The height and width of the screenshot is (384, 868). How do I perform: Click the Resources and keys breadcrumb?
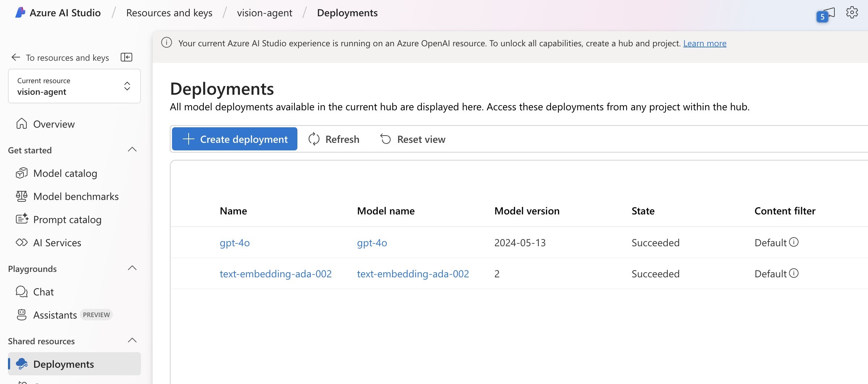pos(169,13)
